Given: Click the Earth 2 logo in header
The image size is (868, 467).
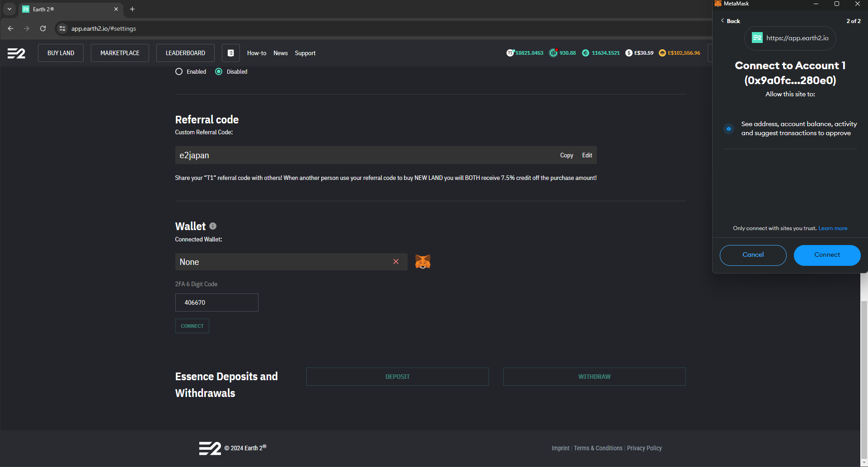Looking at the screenshot, I should (x=16, y=53).
